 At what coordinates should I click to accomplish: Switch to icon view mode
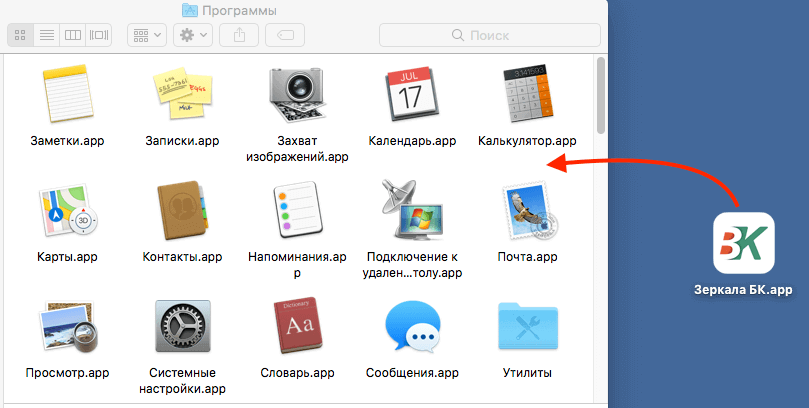coord(20,35)
